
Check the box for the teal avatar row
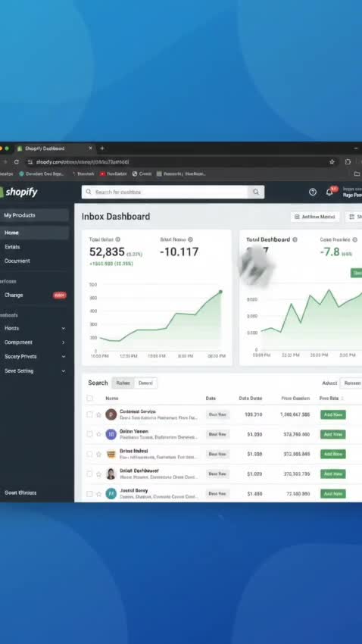(89, 493)
